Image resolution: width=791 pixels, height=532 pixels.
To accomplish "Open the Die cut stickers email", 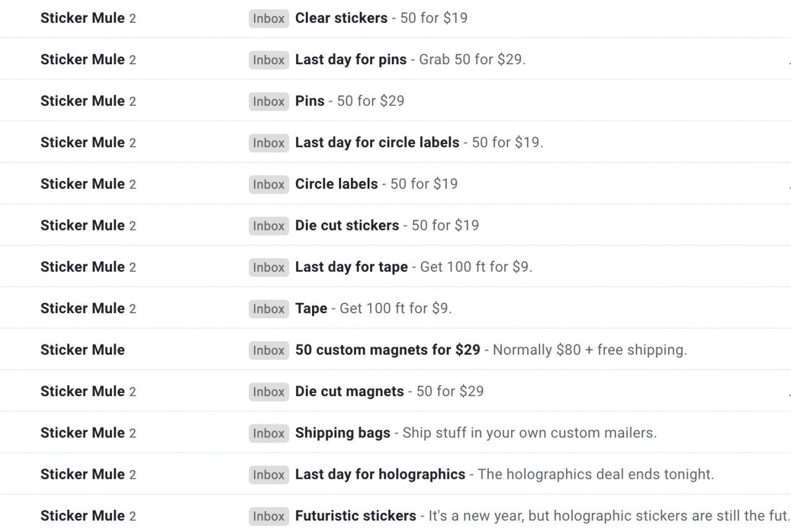I will pos(395,225).
